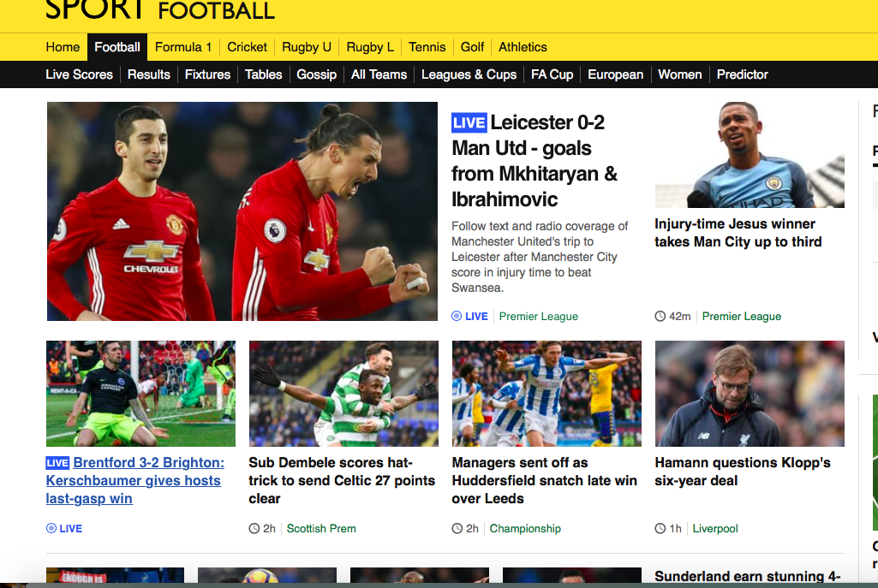Click the Championship tag
The width and height of the screenshot is (878, 588).
525,529
